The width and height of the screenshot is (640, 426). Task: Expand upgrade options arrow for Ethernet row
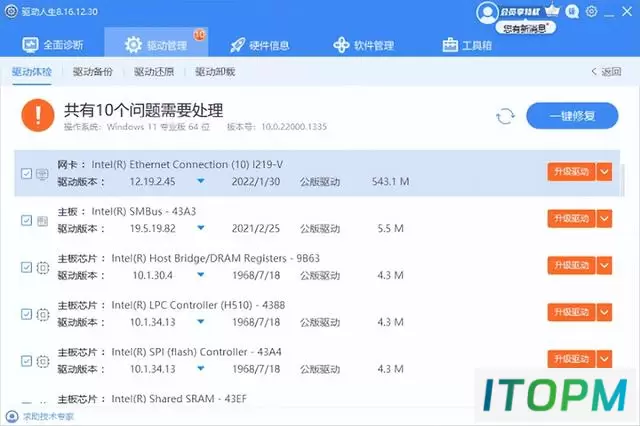click(604, 172)
